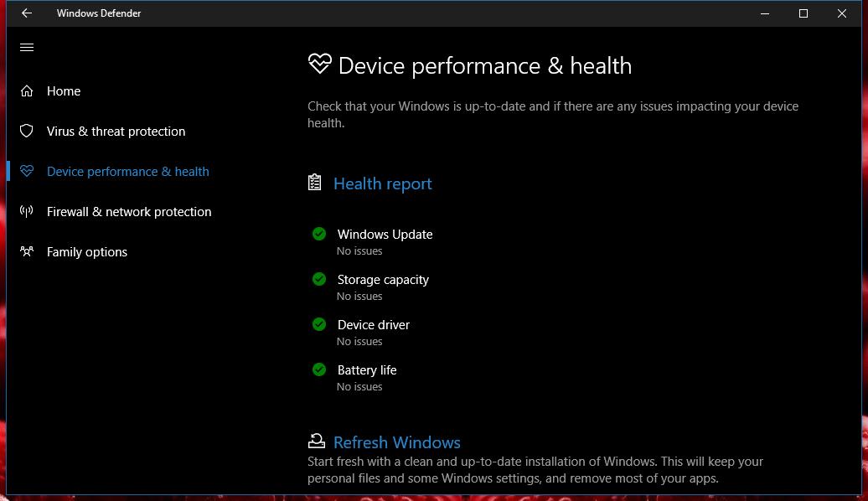
Task: Click the Health report clipboard icon
Action: point(314,183)
